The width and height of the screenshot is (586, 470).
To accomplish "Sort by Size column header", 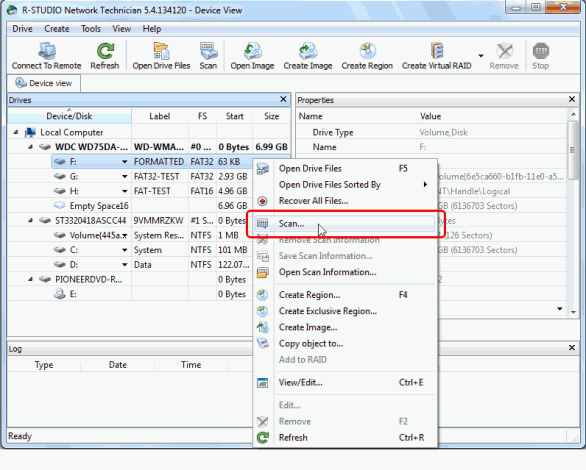I will 271,116.
